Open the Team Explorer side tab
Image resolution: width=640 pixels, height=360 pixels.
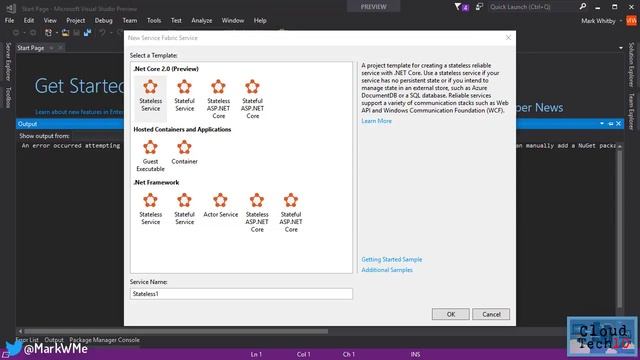[x=631, y=111]
